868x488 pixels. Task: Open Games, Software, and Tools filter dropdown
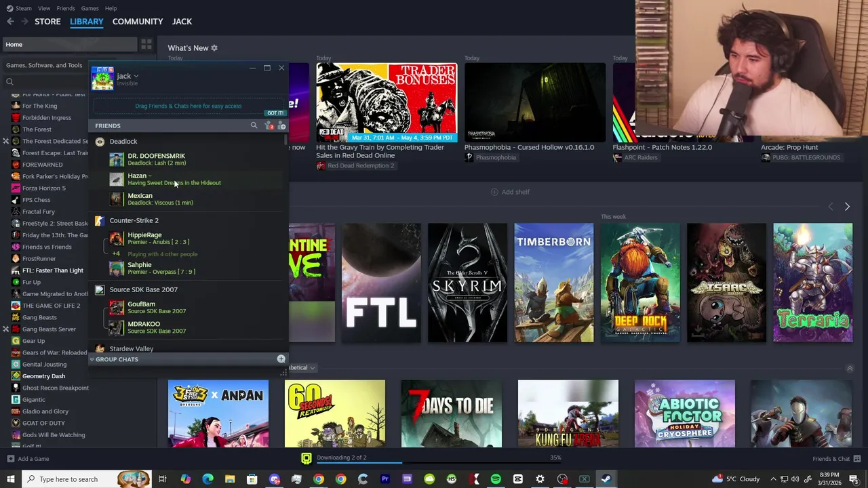46,65
